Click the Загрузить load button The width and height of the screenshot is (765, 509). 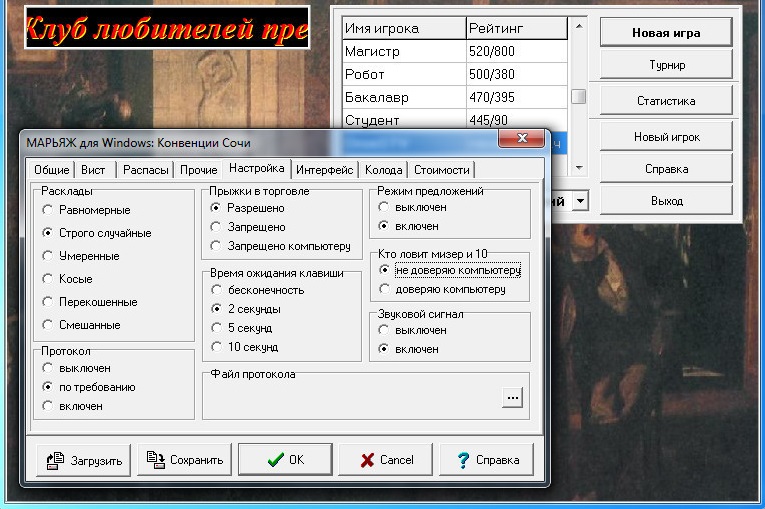click(84, 460)
